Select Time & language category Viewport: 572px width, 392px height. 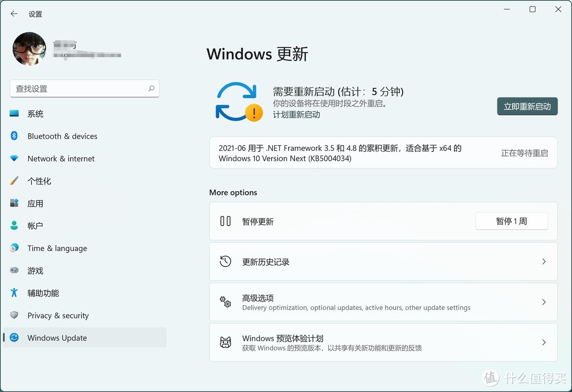(x=85, y=248)
